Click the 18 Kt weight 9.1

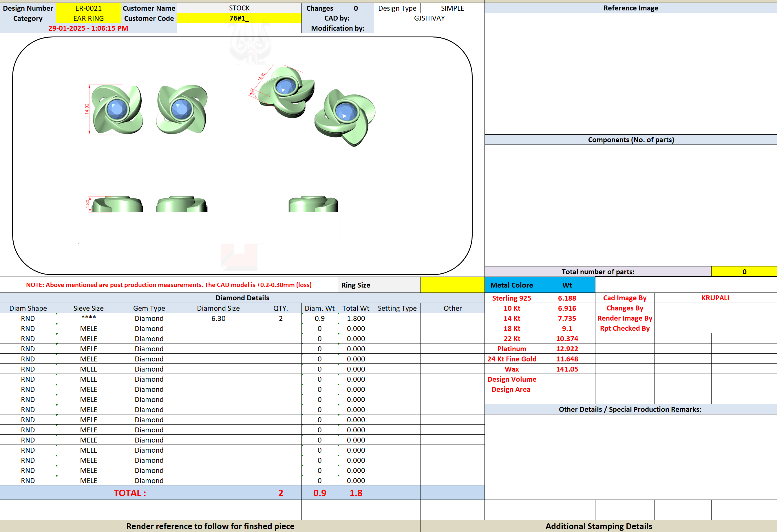click(x=567, y=328)
